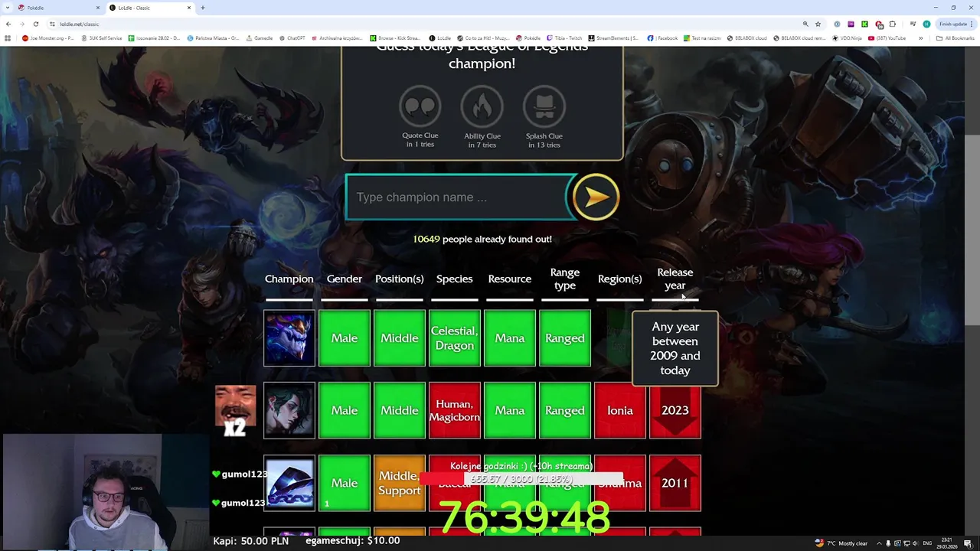Open the Browse - Kick Stream bookmark
The width and height of the screenshot is (980, 551).
(x=395, y=38)
